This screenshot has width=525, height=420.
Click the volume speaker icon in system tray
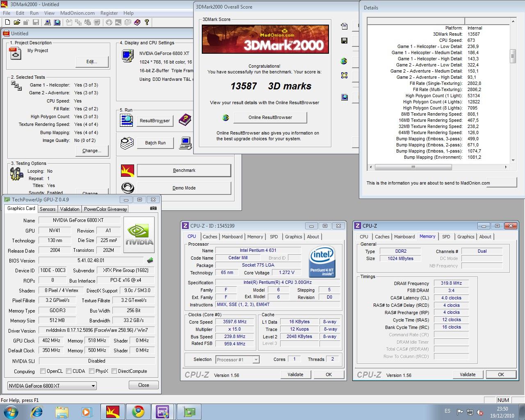tap(479, 412)
